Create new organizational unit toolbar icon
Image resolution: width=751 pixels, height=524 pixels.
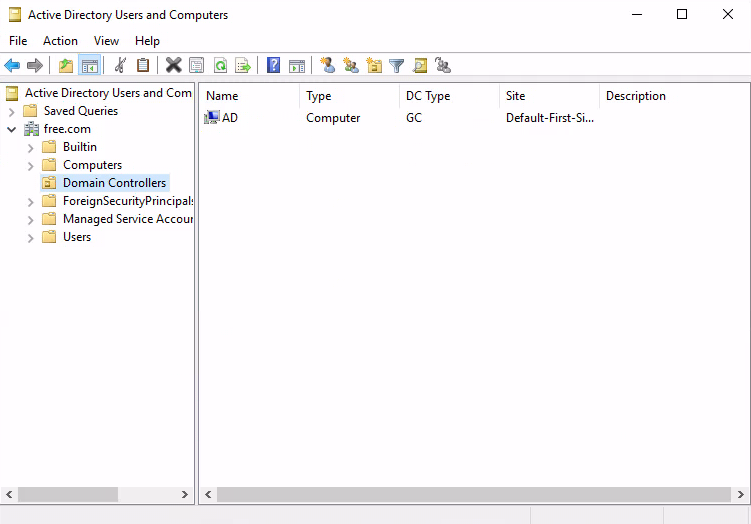click(374, 65)
